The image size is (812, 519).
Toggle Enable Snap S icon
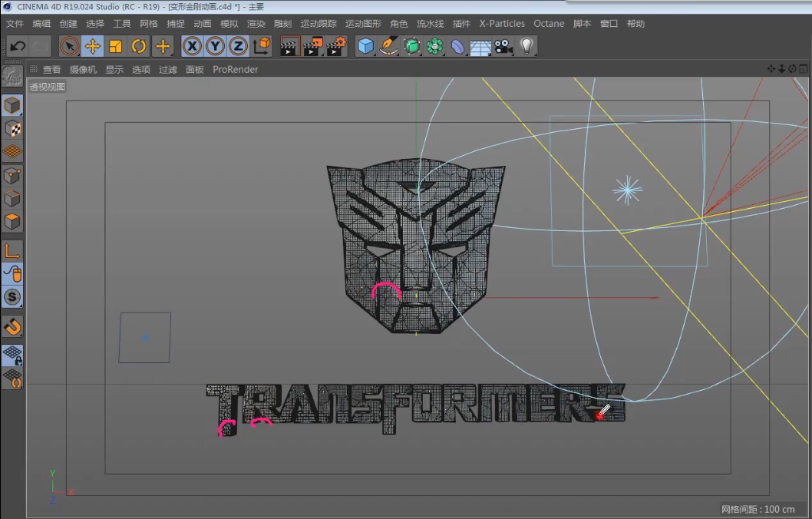click(x=12, y=297)
